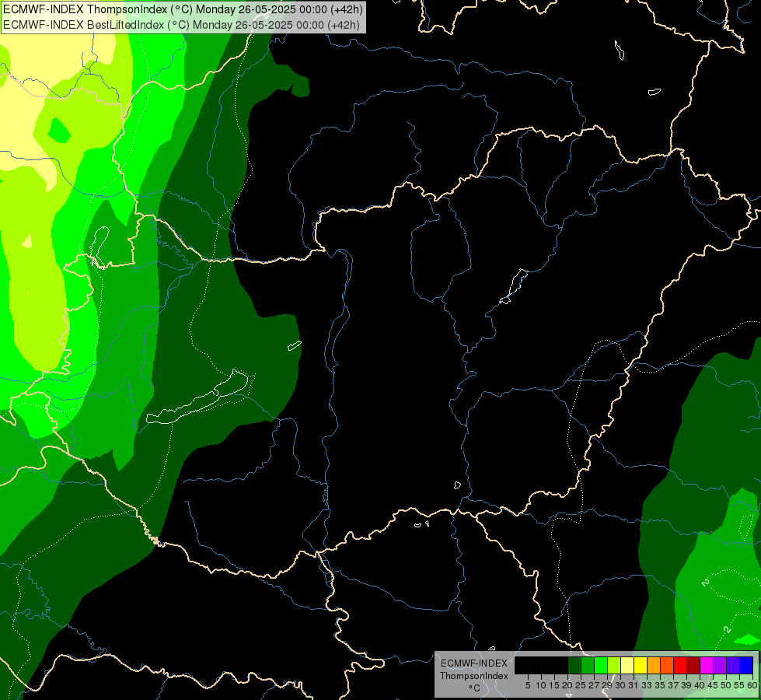Pick the bright green 27–29 legend swatch
The image size is (761, 700).
click(x=601, y=665)
